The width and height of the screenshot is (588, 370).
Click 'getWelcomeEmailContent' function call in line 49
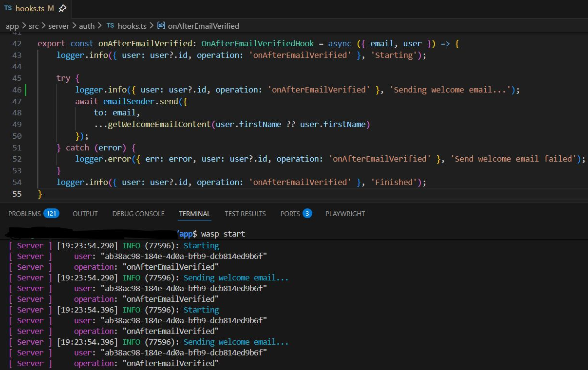click(159, 124)
